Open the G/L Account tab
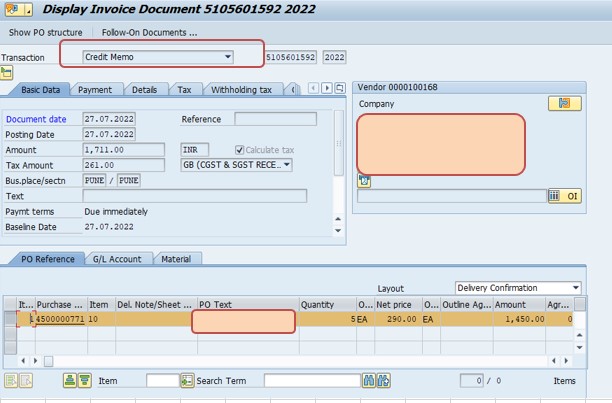Image resolution: width=612 pixels, height=403 pixels. point(117,259)
